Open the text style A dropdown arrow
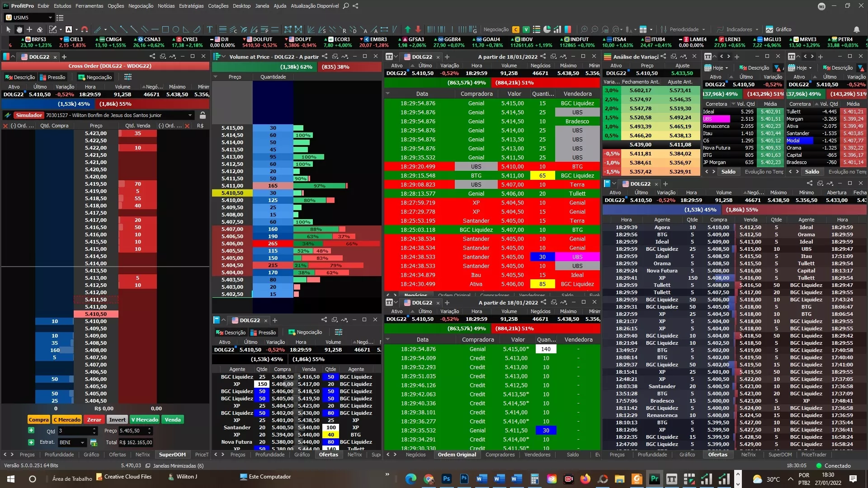The height and width of the screenshot is (488, 868). click(76, 29)
